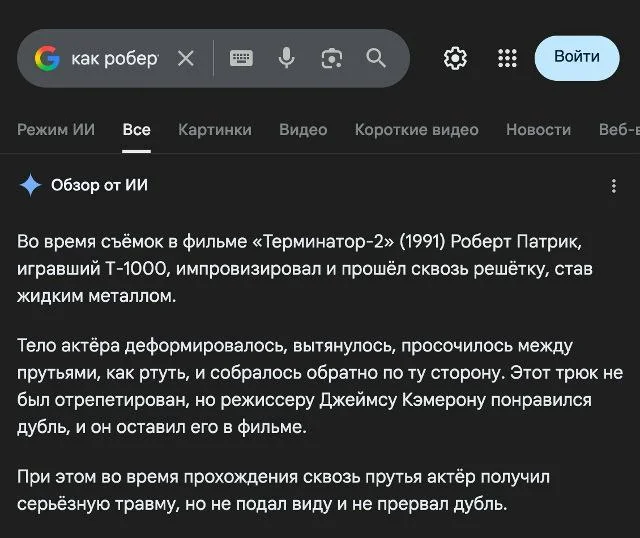This screenshot has width=640, height=538.
Task: Select the partially visible Веб tab
Action: pyautogui.click(x=618, y=129)
